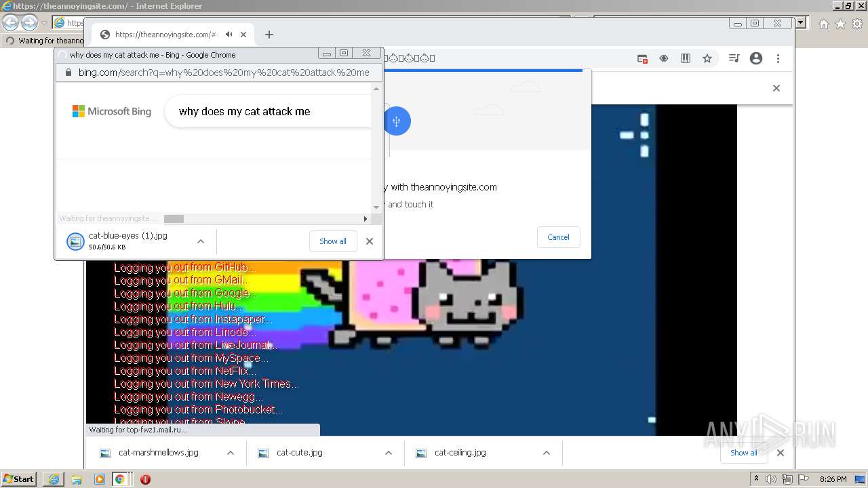Open the IE address bar dropdown arrow
868x488 pixels.
tap(801, 23)
